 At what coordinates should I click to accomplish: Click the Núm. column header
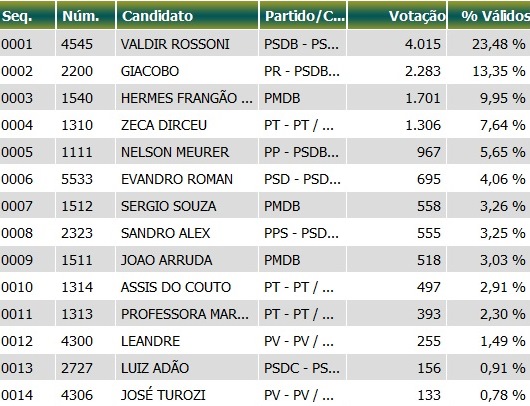[x=86, y=15]
